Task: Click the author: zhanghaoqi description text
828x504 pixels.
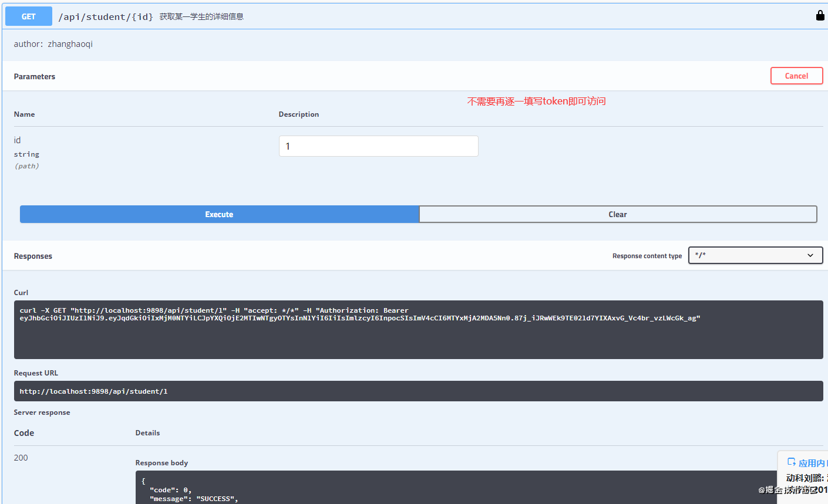Action: coord(53,44)
